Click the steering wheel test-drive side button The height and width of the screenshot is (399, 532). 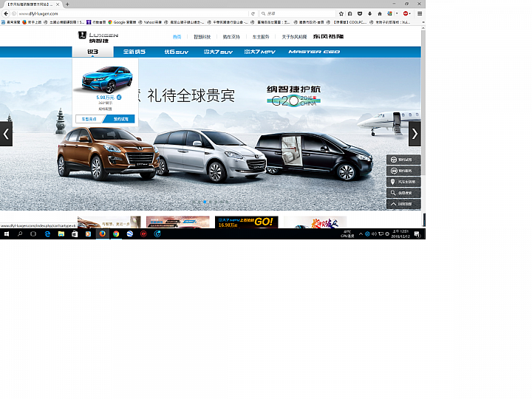403,160
